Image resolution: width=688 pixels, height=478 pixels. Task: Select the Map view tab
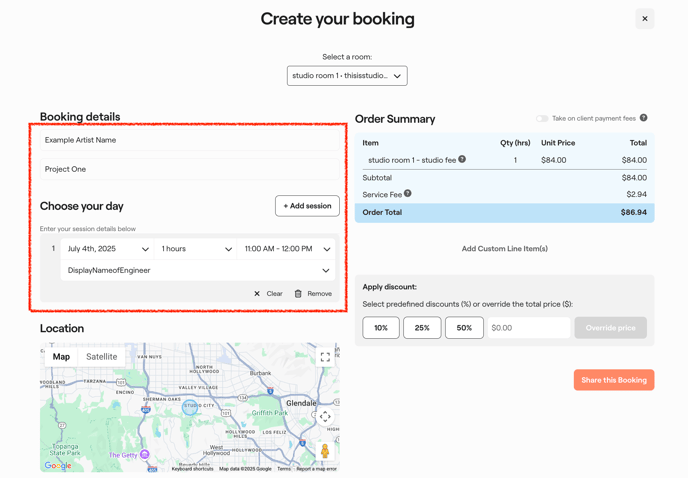[61, 357]
